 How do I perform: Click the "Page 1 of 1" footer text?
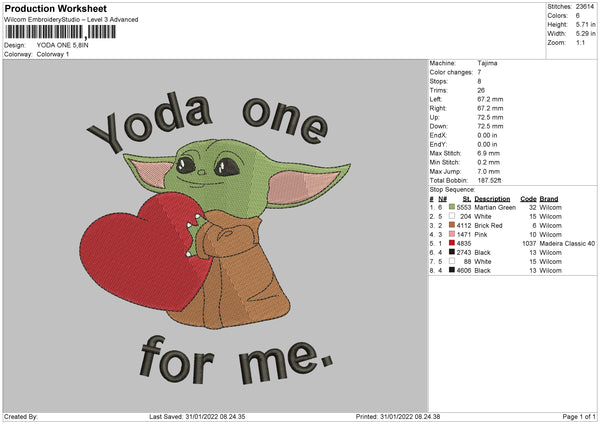click(x=579, y=416)
